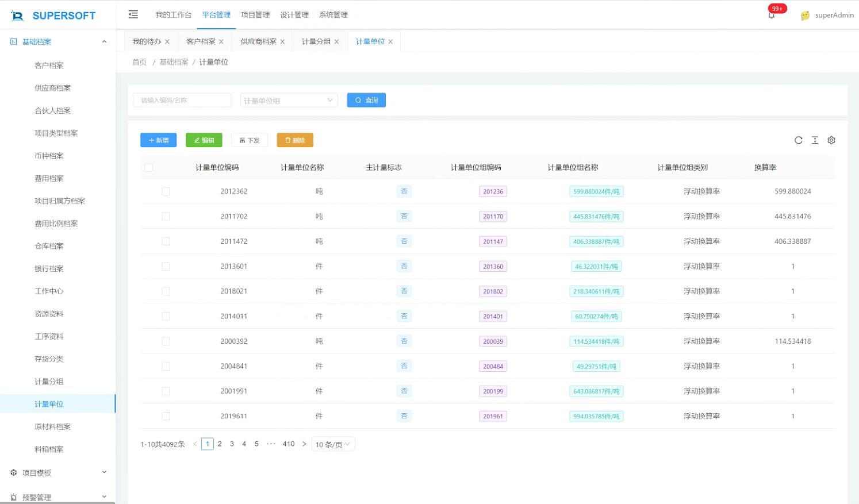Switch to the 计量分组 tab

click(316, 41)
